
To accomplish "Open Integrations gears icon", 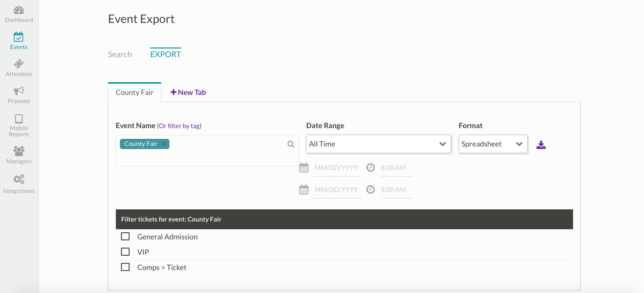I will coord(19,180).
